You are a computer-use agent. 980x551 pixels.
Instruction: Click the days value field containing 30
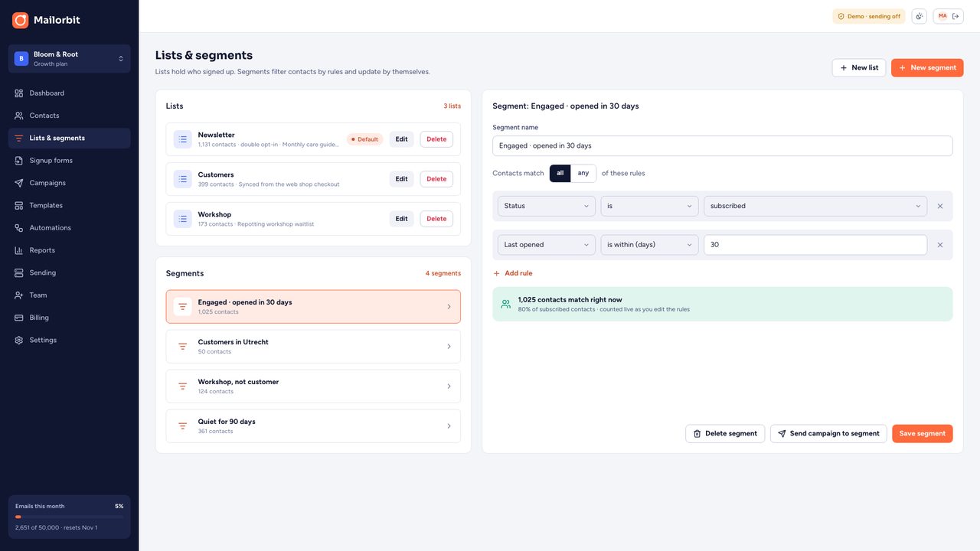coord(815,245)
